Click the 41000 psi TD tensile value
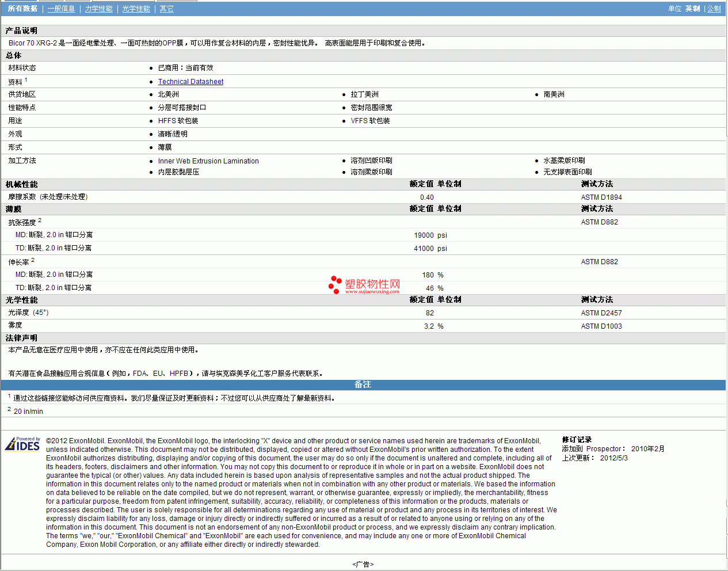The height and width of the screenshot is (571, 728). coord(430,249)
